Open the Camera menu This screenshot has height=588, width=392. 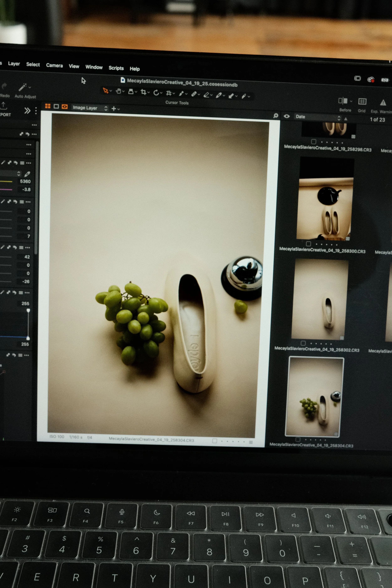(54, 65)
